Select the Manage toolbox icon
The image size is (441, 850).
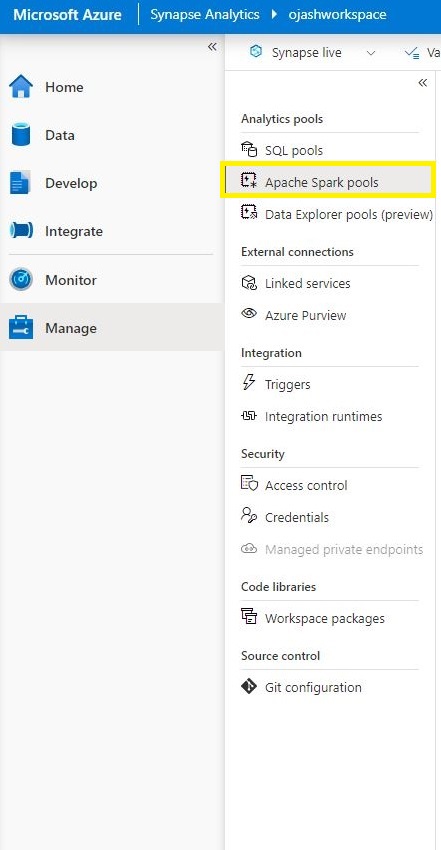point(21,328)
